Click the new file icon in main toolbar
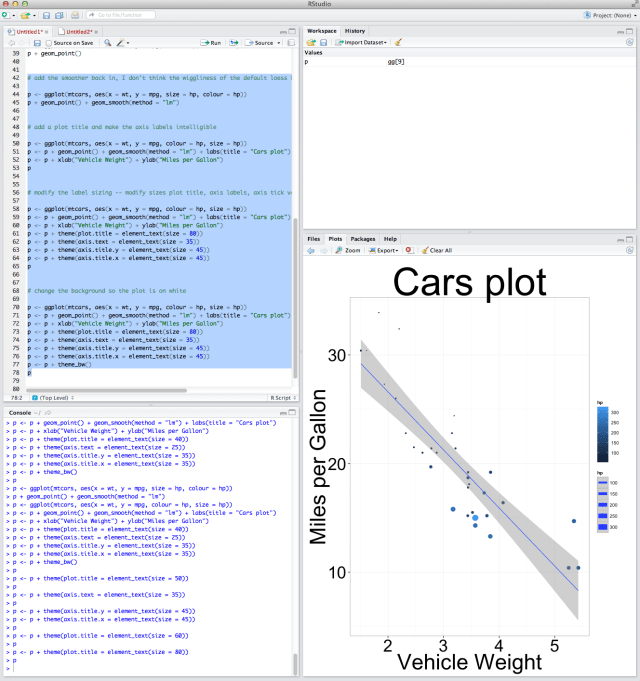 (x=6, y=15)
